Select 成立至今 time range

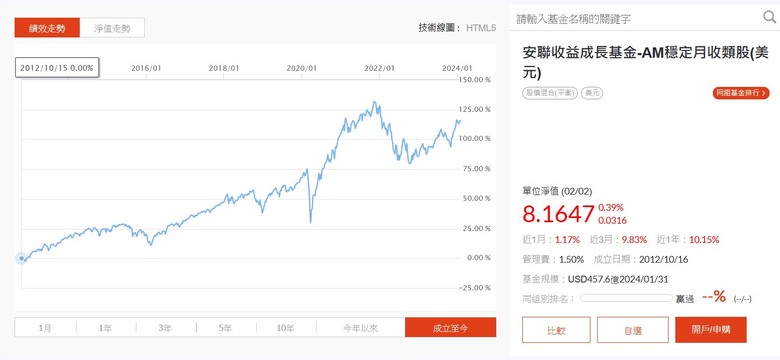[x=450, y=328]
